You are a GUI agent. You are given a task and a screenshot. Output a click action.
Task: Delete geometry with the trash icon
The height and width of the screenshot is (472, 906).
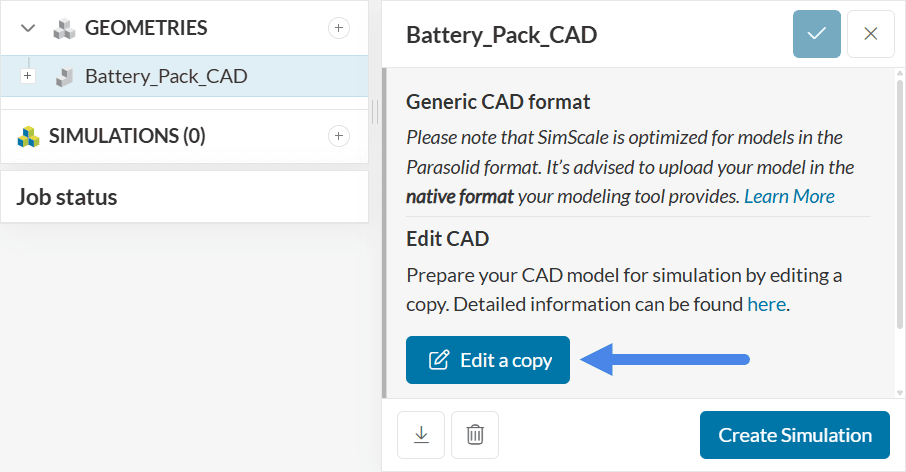(475, 435)
